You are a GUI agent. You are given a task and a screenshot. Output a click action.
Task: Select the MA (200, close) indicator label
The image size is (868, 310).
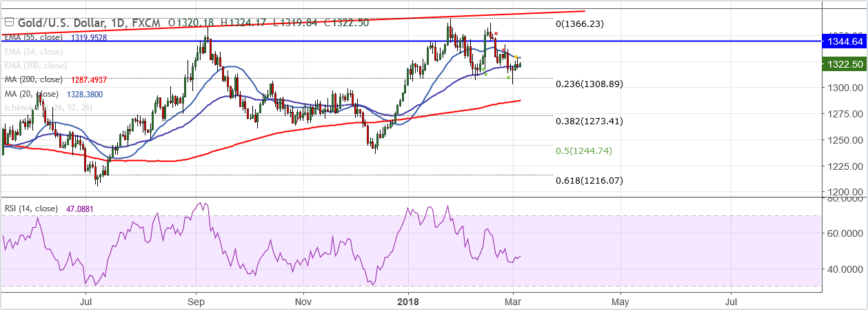(x=33, y=79)
